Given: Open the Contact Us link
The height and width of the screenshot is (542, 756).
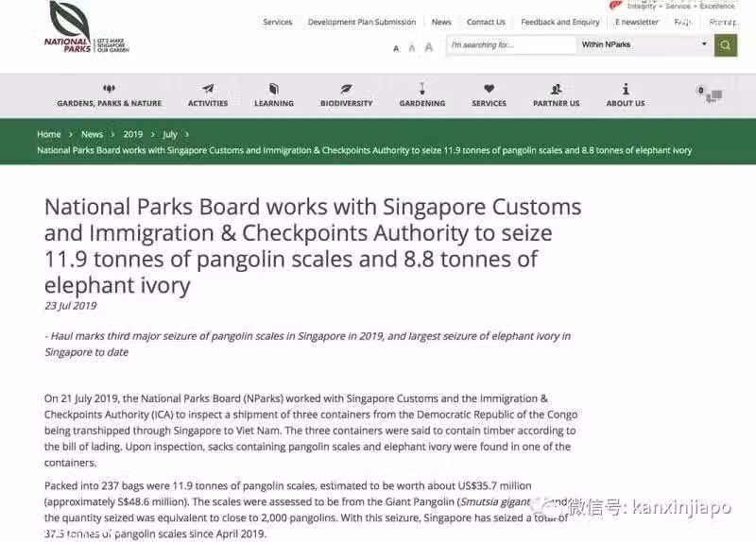Looking at the screenshot, I should [x=486, y=22].
